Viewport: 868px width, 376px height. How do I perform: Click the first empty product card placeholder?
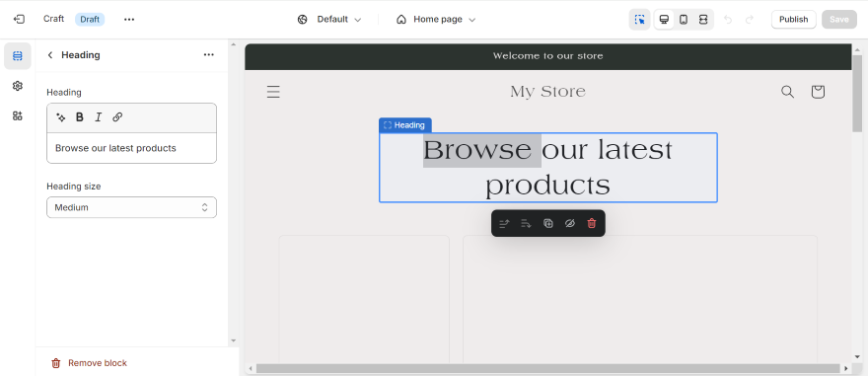pos(364,299)
